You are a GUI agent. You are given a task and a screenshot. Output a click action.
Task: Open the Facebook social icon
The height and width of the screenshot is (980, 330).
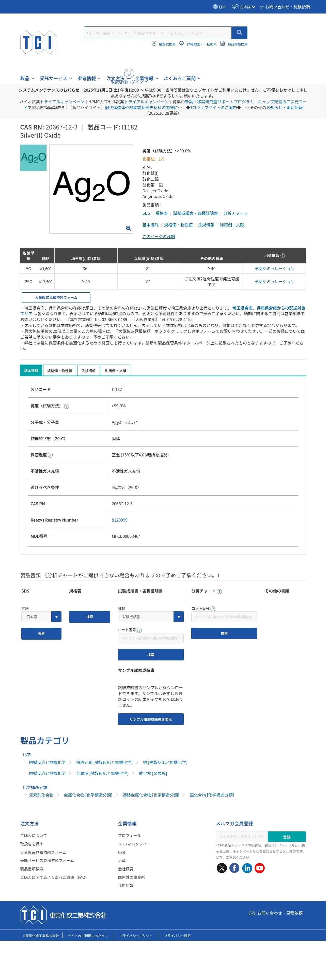234,868
